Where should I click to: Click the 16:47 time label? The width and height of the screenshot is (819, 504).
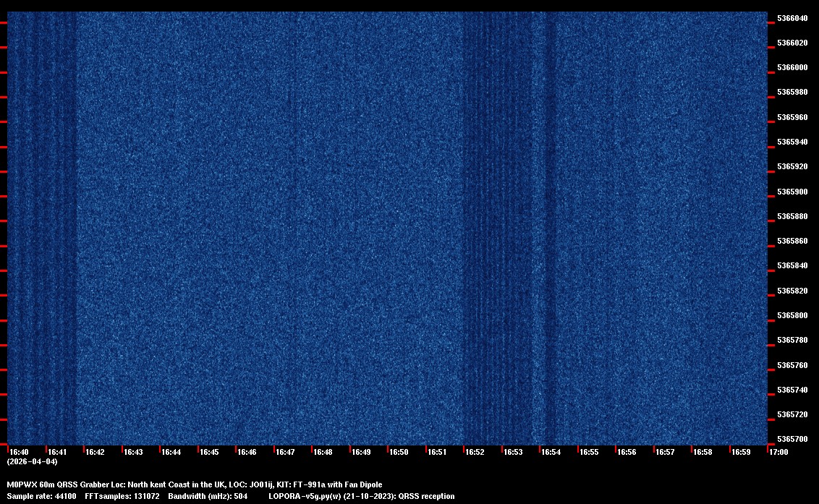pos(285,452)
